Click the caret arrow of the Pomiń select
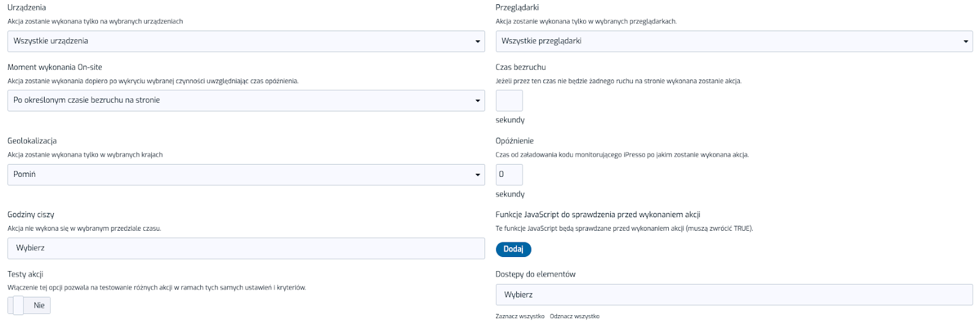980x328 pixels. pyautogui.click(x=478, y=175)
